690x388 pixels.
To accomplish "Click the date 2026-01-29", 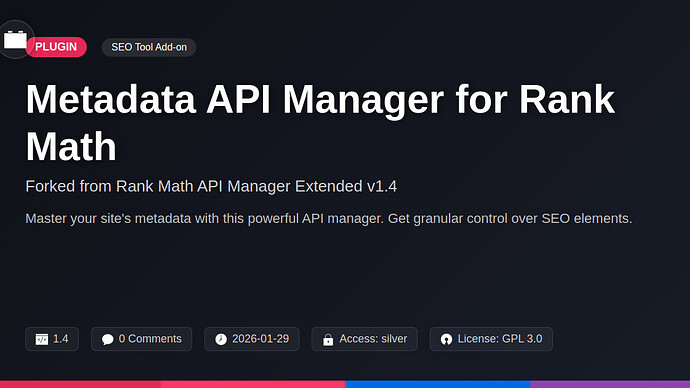I will click(x=261, y=339).
